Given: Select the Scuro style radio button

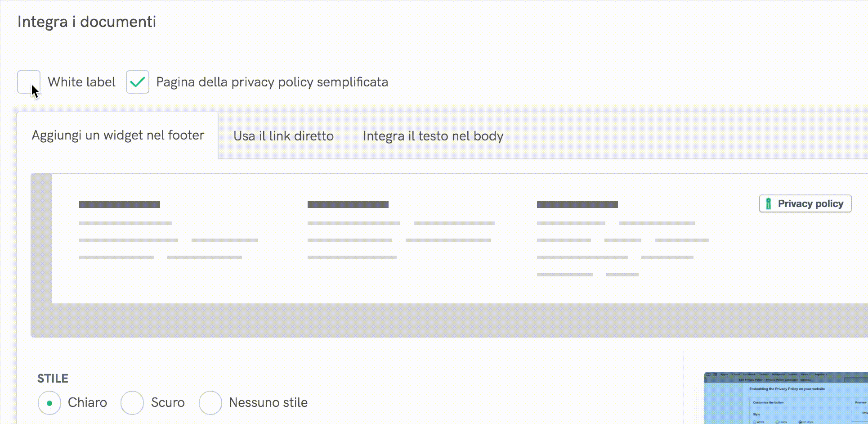Looking at the screenshot, I should coord(132,403).
